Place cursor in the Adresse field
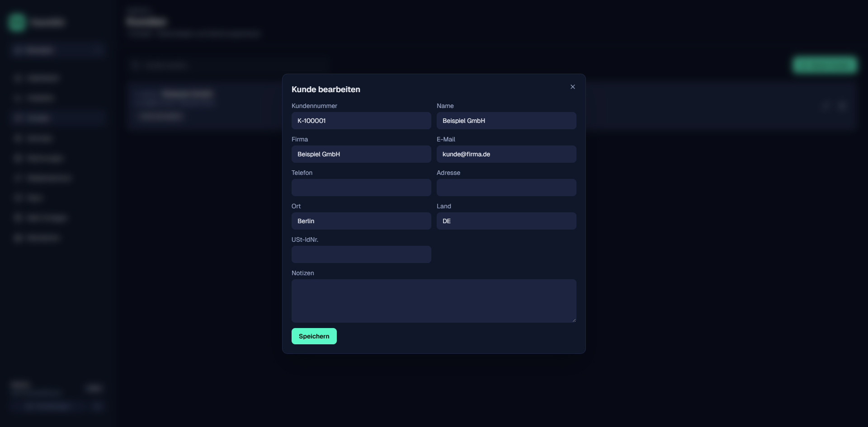Screen dimensions: 868x427 click(506, 188)
